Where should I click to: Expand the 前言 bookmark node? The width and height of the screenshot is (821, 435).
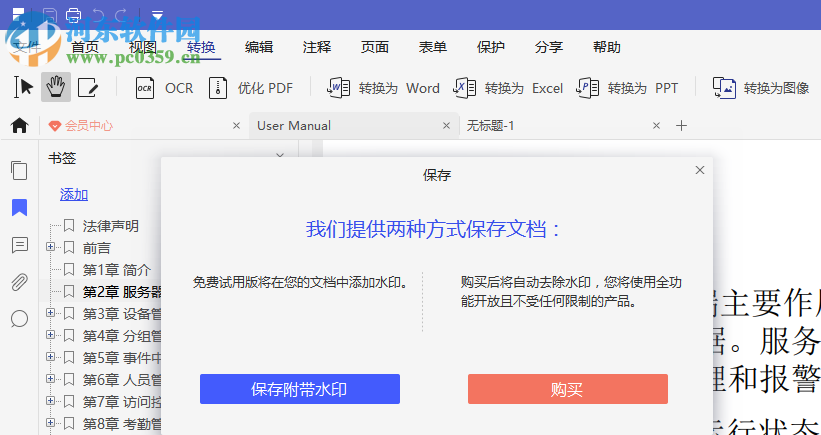click(51, 247)
